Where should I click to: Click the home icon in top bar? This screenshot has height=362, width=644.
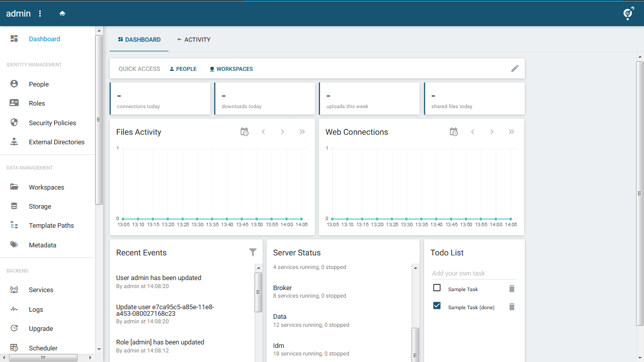tap(62, 14)
